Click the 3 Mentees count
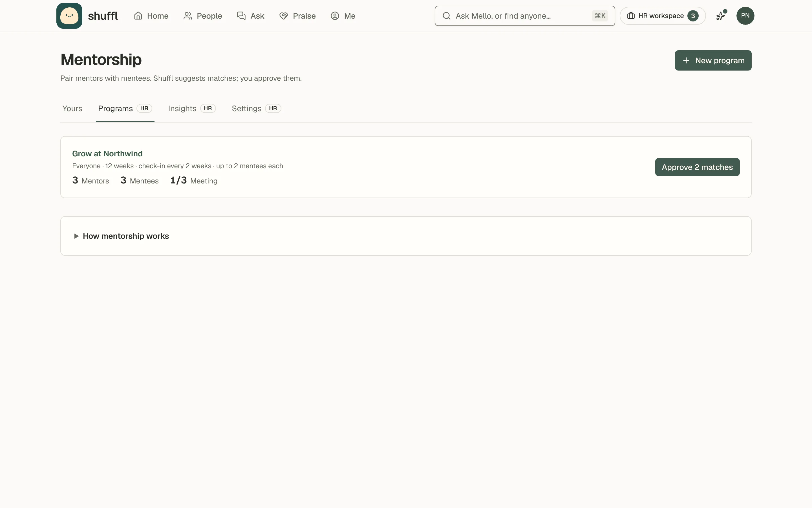This screenshot has height=508, width=812. [139, 180]
